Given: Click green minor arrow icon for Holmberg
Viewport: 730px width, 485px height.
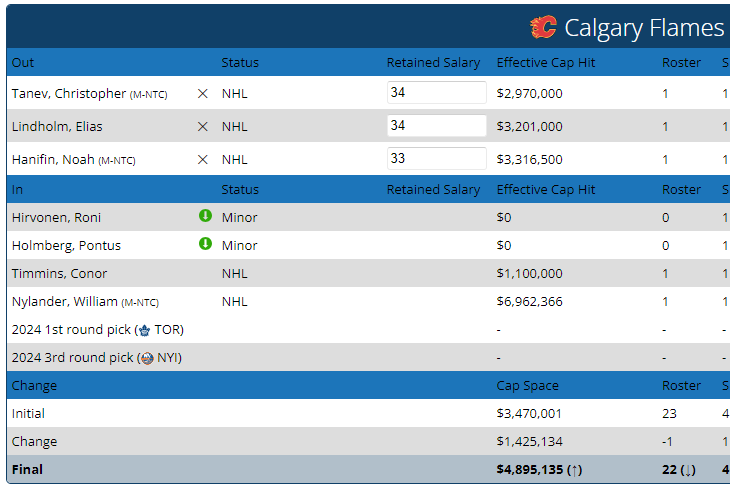Looking at the screenshot, I should coord(205,244).
